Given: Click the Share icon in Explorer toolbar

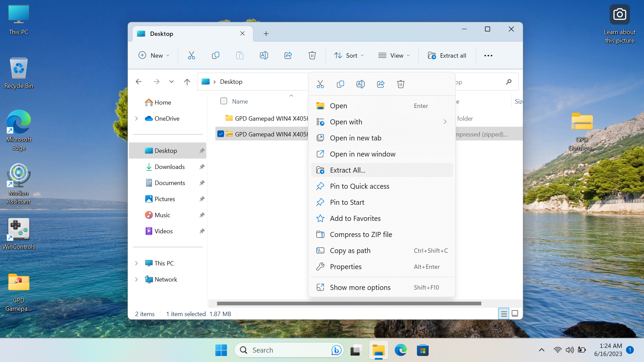Looking at the screenshot, I should [288, 55].
